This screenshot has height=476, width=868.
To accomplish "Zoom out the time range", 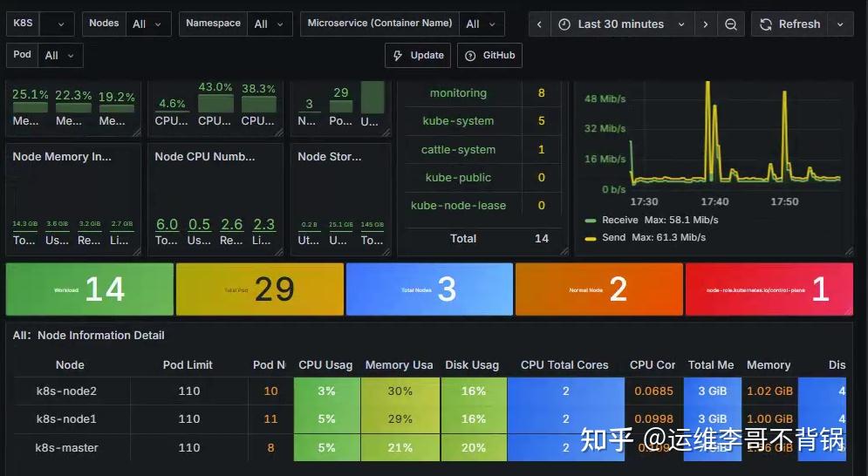I will pyautogui.click(x=731, y=24).
